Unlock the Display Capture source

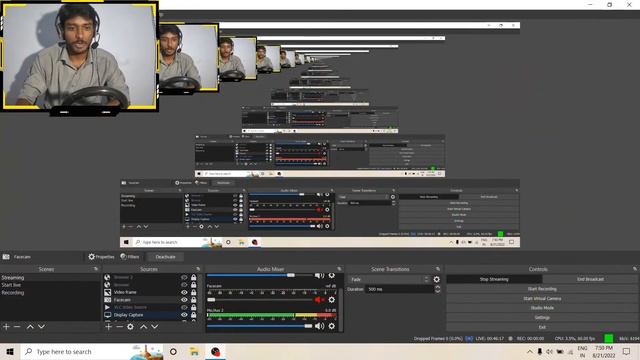click(x=193, y=315)
